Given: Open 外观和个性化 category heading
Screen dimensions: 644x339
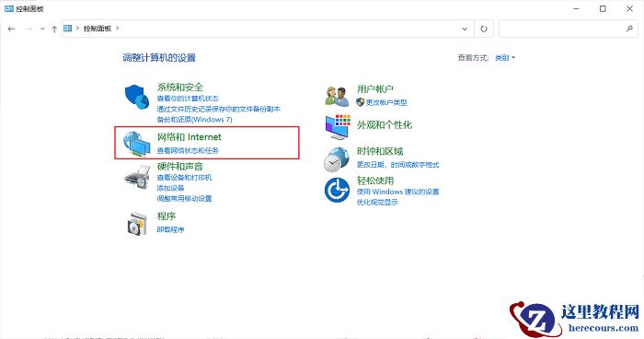Looking at the screenshot, I should tap(385, 124).
